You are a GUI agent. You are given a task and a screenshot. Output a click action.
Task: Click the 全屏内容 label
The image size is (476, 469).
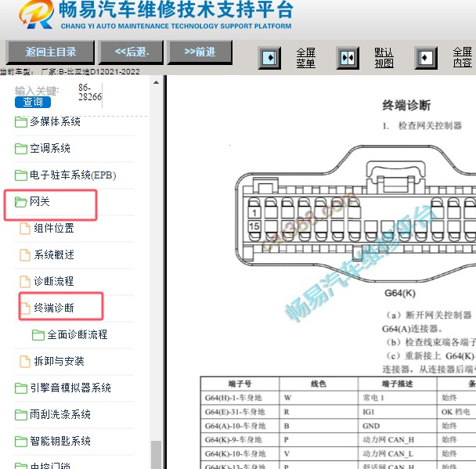click(463, 58)
